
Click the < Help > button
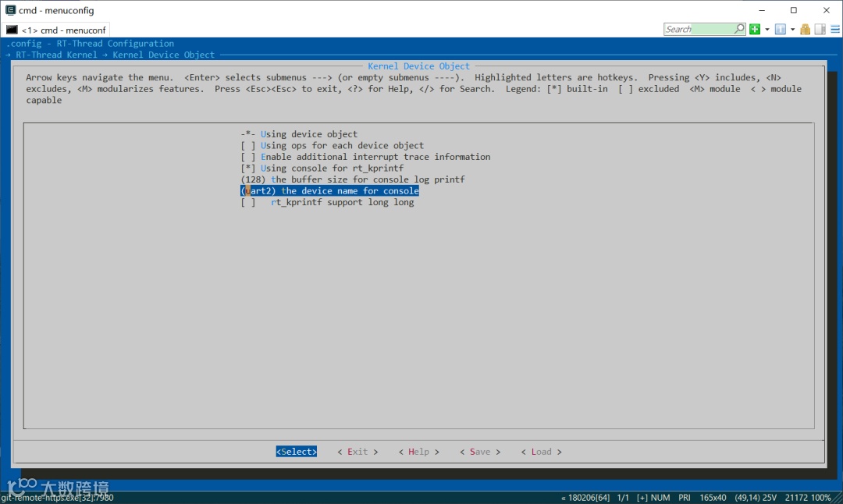[x=419, y=452]
